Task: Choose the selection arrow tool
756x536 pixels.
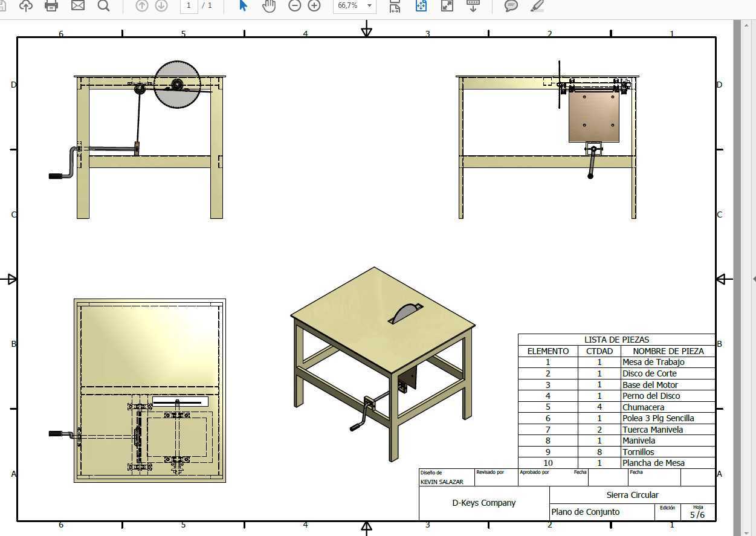Action: (x=243, y=5)
